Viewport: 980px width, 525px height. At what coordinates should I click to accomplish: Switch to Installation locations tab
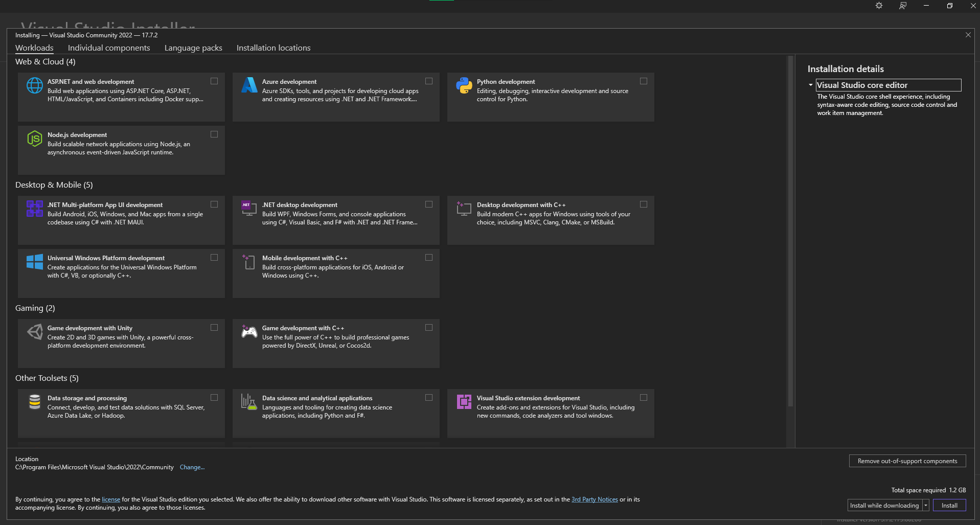pos(274,48)
